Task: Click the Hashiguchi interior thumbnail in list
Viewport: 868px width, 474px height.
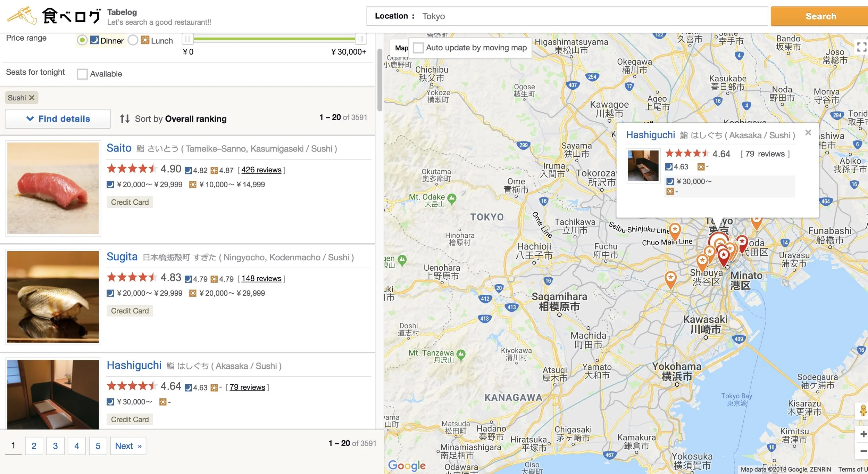Action: pos(53,394)
